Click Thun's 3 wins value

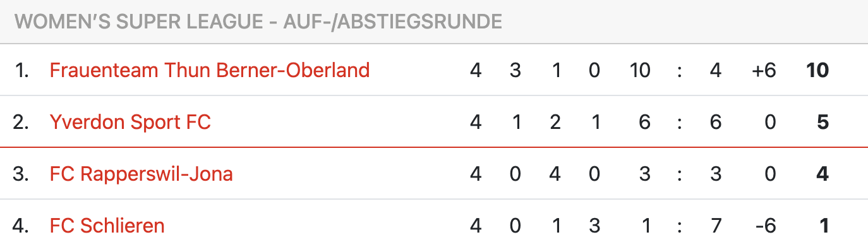(515, 70)
